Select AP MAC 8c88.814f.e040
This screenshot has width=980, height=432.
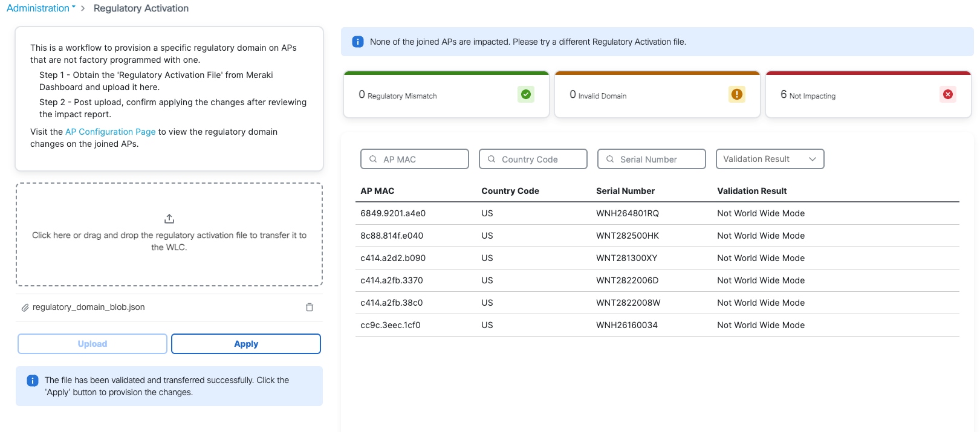[392, 236]
